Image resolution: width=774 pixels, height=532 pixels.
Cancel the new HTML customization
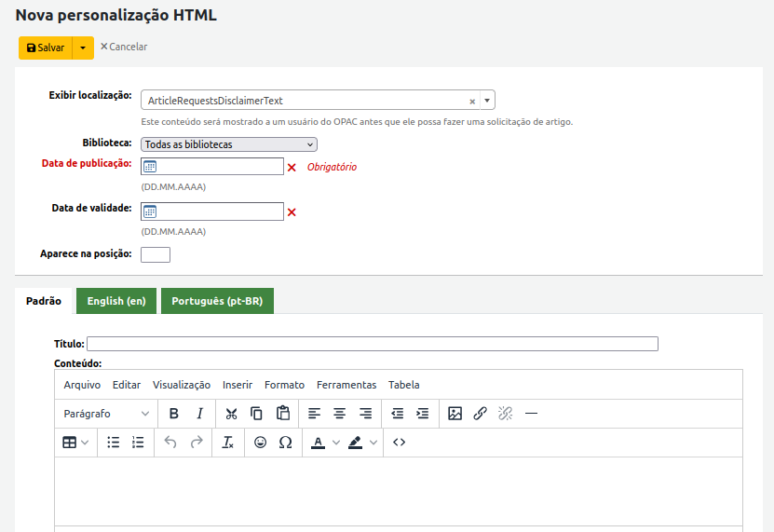124,47
